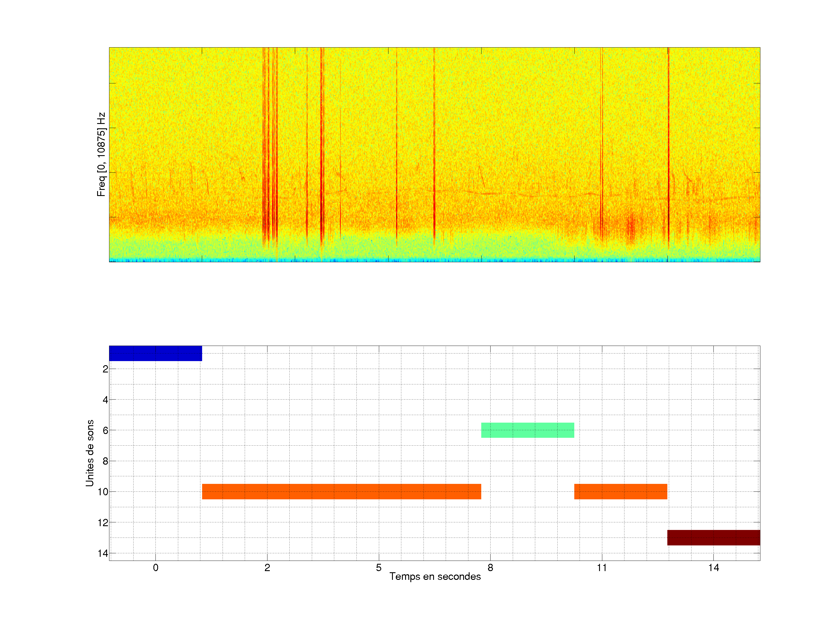Click the dark red bar at unit 13
Image resolution: width=840 pixels, height=630 pixels.
click(713, 537)
